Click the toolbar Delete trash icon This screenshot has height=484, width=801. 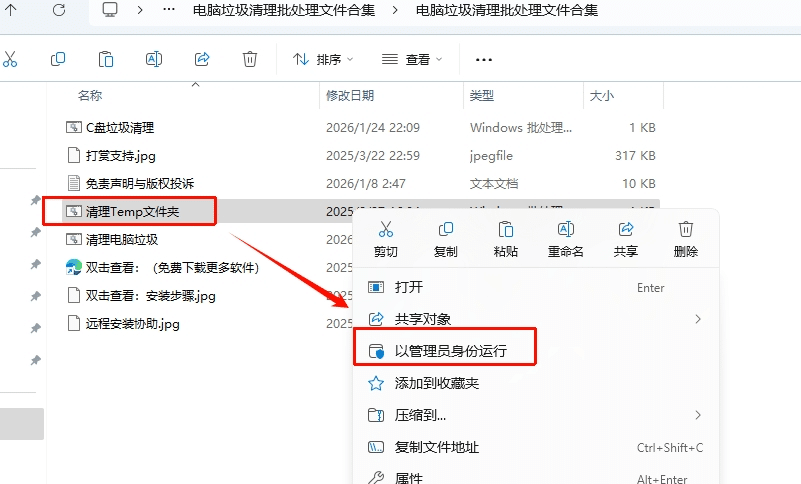(x=249, y=59)
